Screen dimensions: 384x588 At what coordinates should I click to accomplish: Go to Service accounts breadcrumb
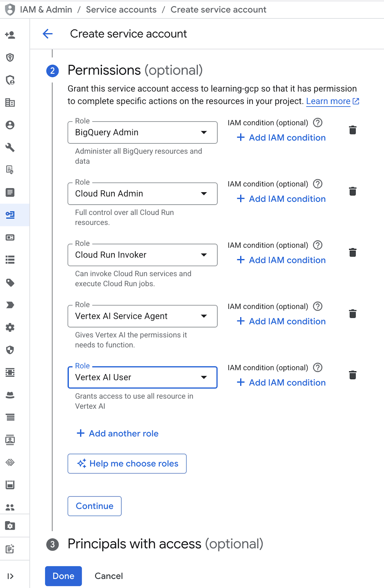pos(121,10)
